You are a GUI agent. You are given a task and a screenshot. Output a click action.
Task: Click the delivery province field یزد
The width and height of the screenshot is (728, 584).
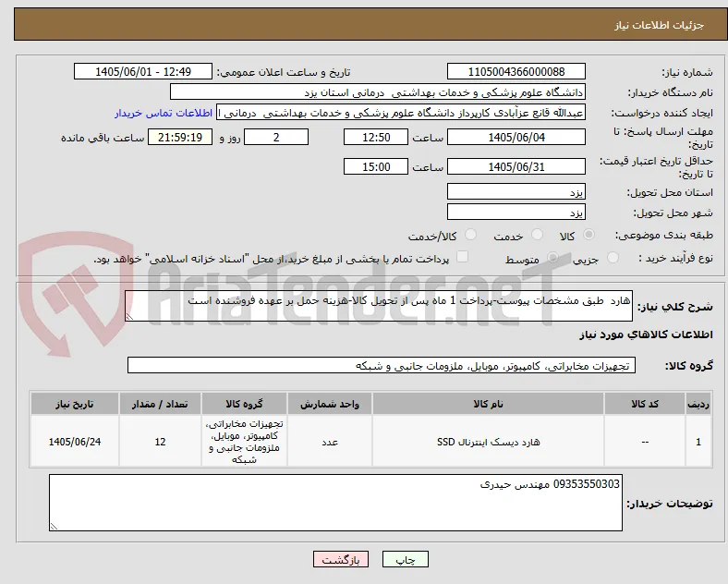[x=516, y=191]
